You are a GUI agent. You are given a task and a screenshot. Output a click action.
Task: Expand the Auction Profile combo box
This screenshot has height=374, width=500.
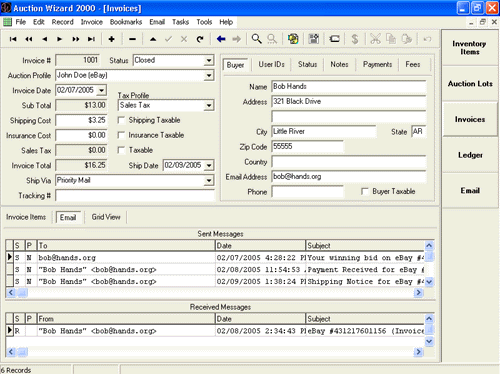[x=209, y=75]
